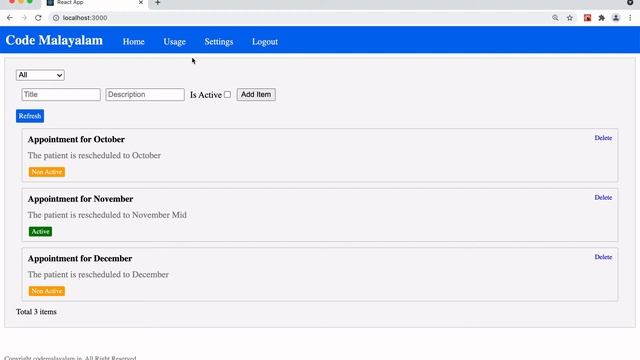Open the browser profile avatar
640x360 pixels.
tap(616, 18)
